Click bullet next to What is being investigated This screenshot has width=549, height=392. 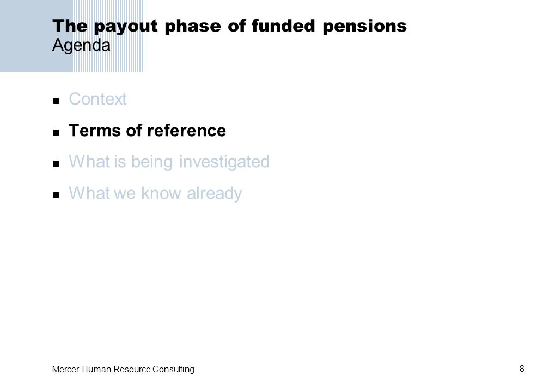pyautogui.click(x=56, y=164)
